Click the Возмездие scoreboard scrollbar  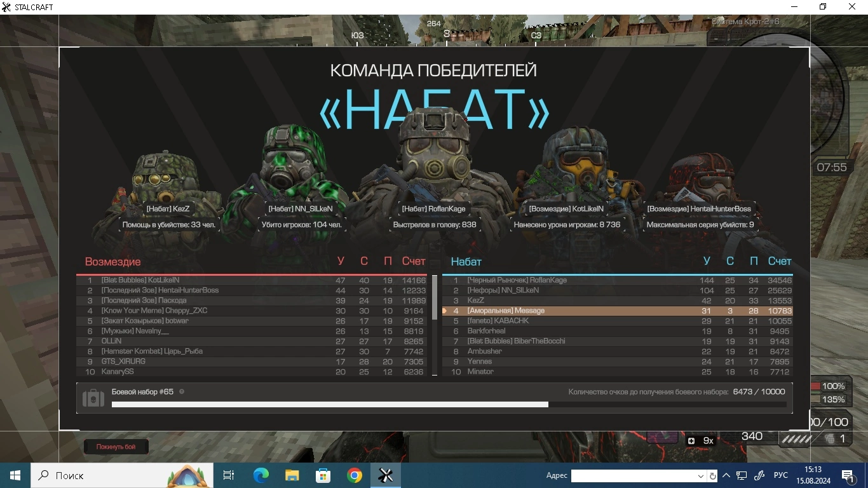point(435,297)
